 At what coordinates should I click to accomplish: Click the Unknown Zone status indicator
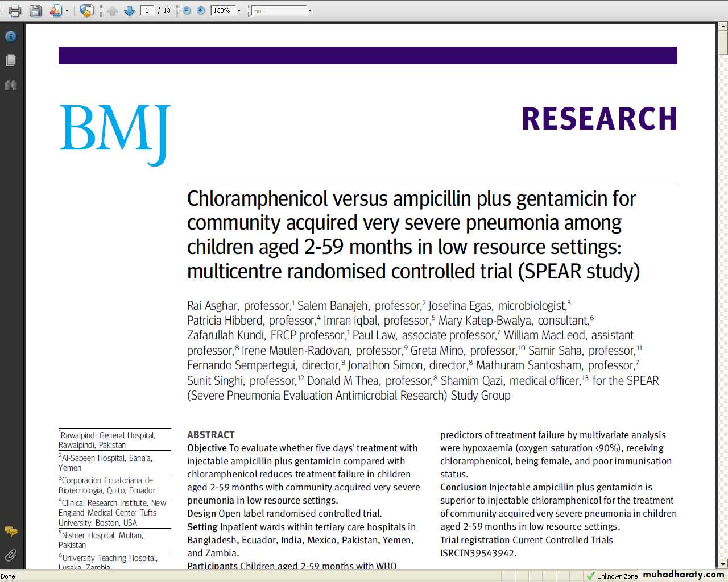click(x=612, y=576)
